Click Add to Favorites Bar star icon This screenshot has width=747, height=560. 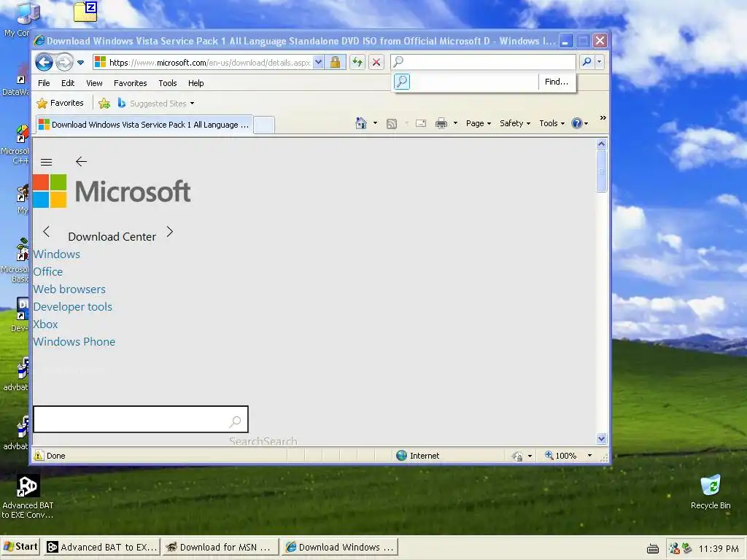[x=104, y=104]
